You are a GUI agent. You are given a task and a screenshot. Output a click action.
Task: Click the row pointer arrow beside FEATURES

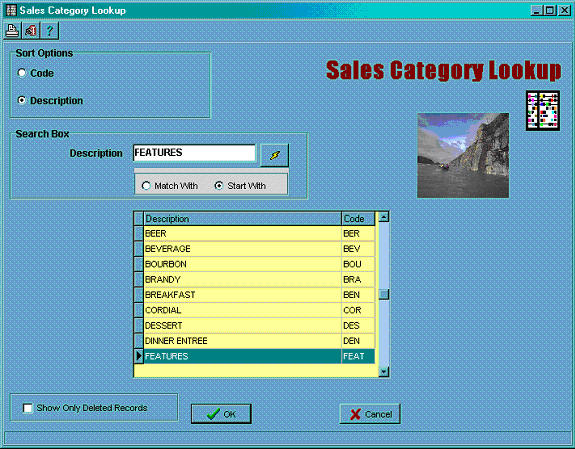[139, 356]
